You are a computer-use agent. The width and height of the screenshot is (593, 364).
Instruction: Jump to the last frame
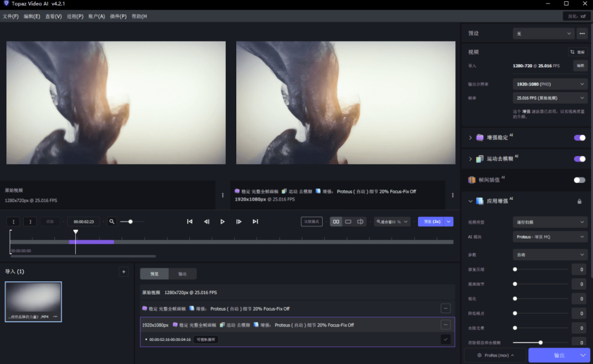[255, 222]
